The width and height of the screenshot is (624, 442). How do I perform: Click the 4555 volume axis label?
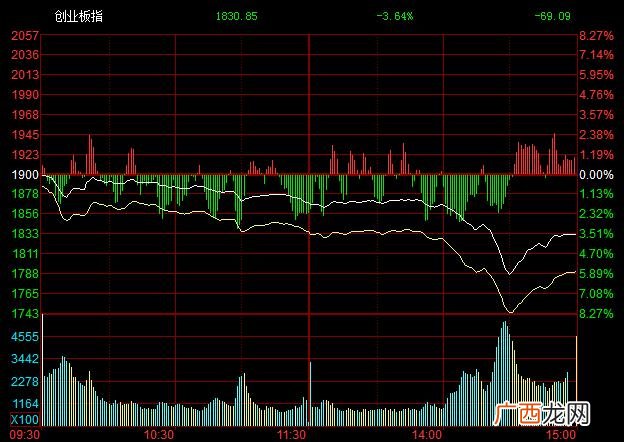[x=25, y=337]
